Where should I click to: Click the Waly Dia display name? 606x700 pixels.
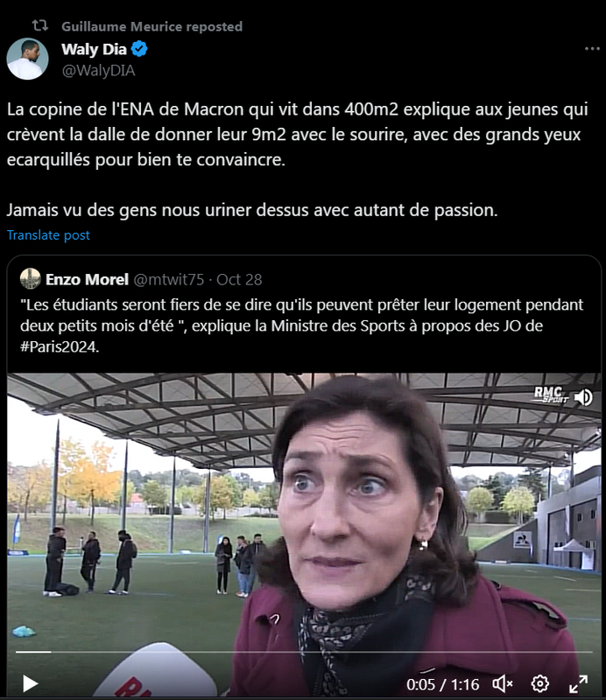[x=94, y=49]
